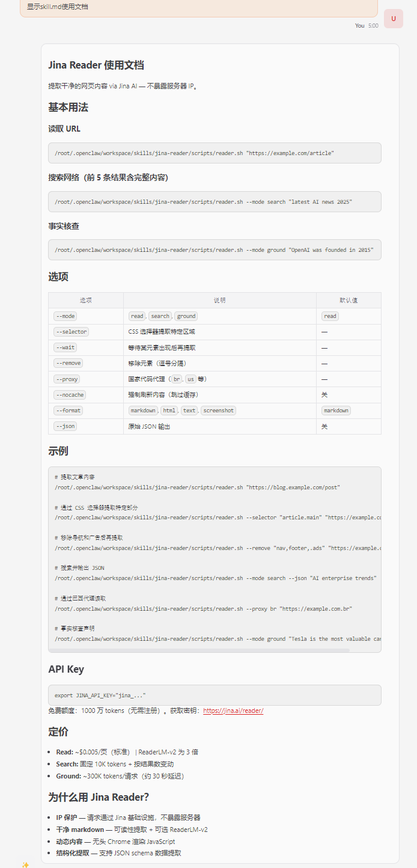Click the 读取 URL reader.sh code block
The height and width of the screenshot is (868, 417).
tap(215, 153)
